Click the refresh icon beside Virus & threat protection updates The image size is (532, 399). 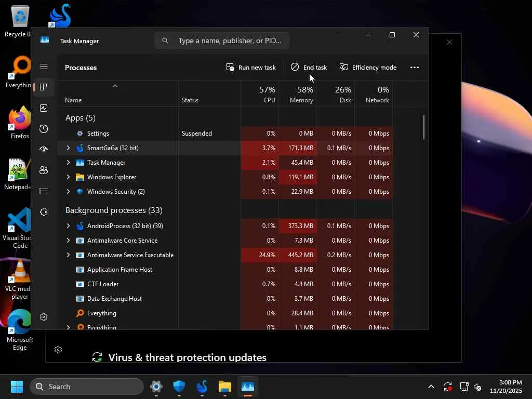(97, 357)
